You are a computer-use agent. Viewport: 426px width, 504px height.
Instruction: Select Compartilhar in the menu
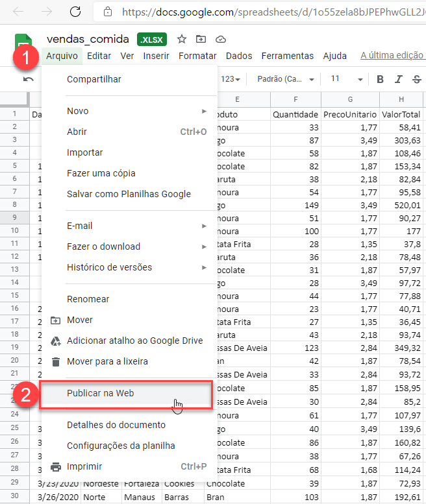click(x=130, y=79)
